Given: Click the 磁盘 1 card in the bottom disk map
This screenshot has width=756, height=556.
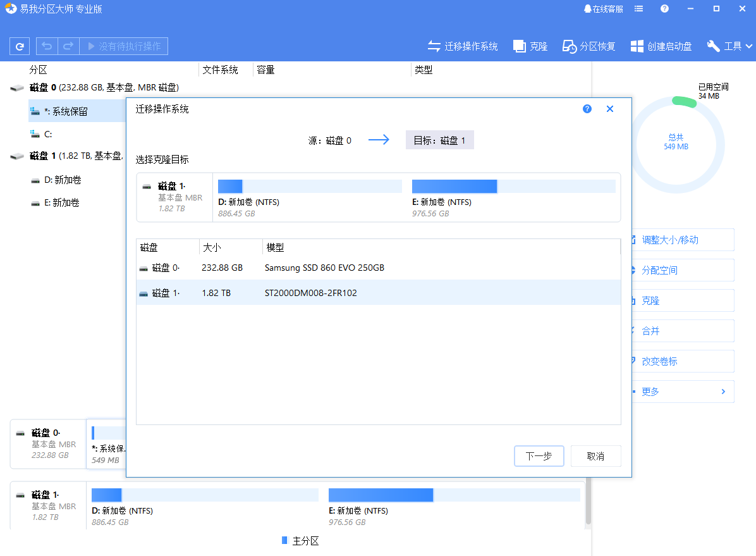Looking at the screenshot, I should (48, 506).
